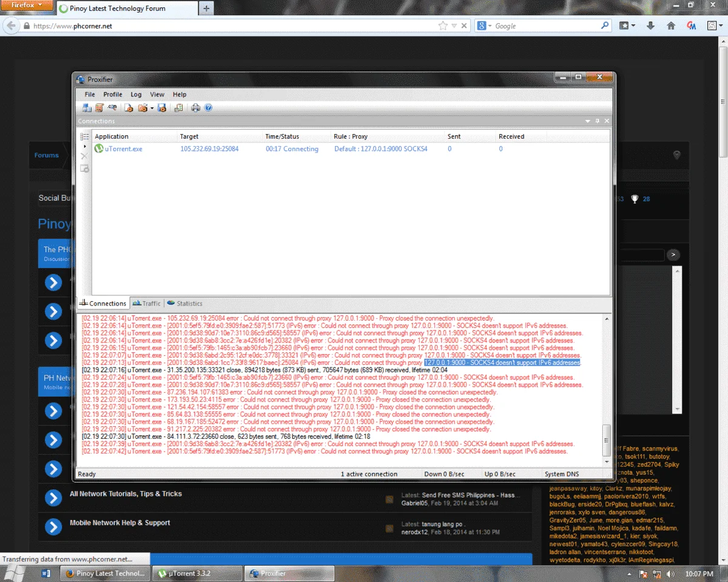Viewport: 728px width, 582px height.
Task: Click 'Down 0 B/sec' in status bar
Action: tap(444, 474)
